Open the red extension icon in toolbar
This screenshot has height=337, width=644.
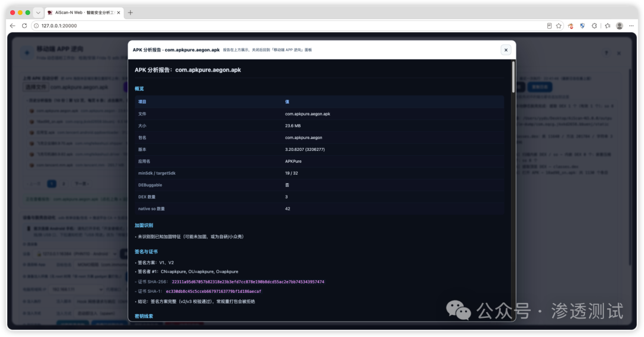(571, 26)
